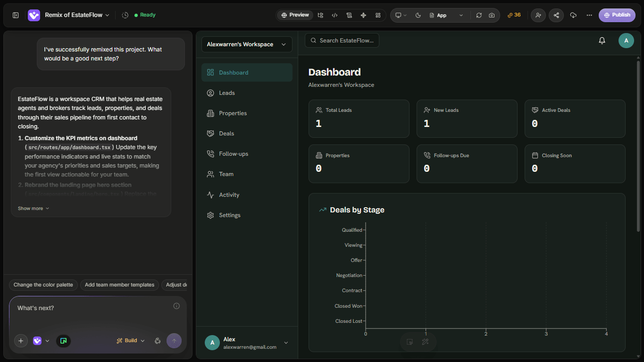Open the Total Leads card
Screen dimensions: 644x362
coord(359,118)
